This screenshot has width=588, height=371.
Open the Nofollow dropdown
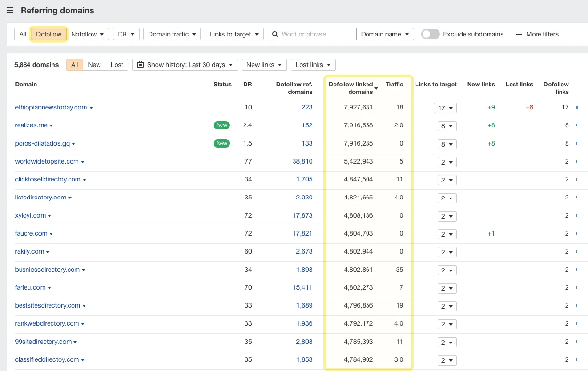(88, 34)
